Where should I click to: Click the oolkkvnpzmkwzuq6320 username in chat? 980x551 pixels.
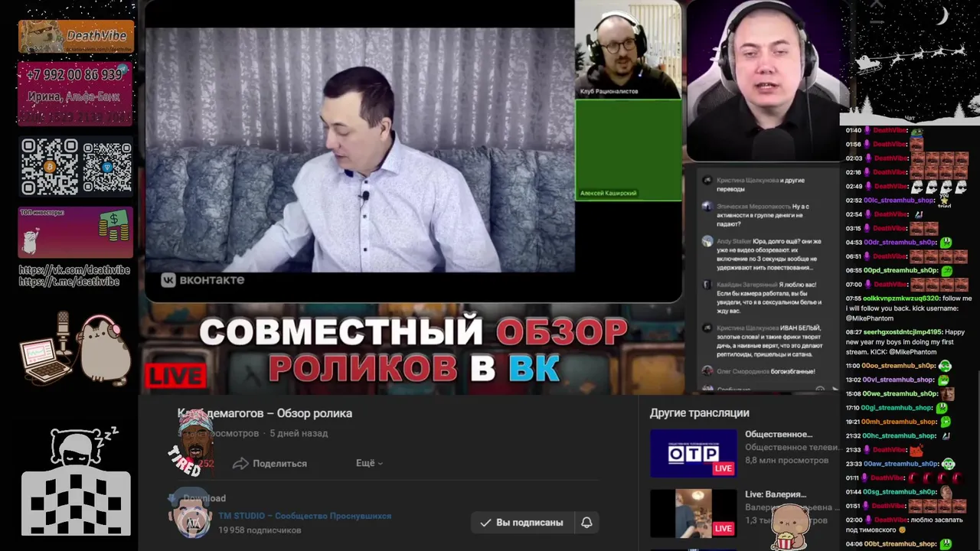tap(901, 298)
